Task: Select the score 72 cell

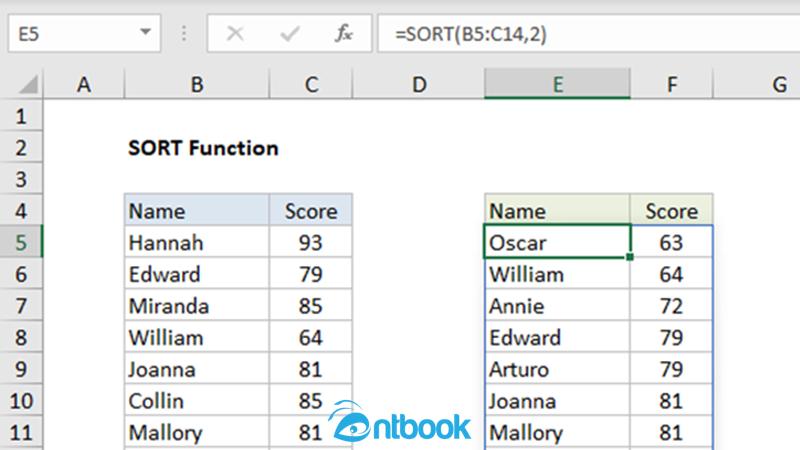Action: tap(671, 306)
